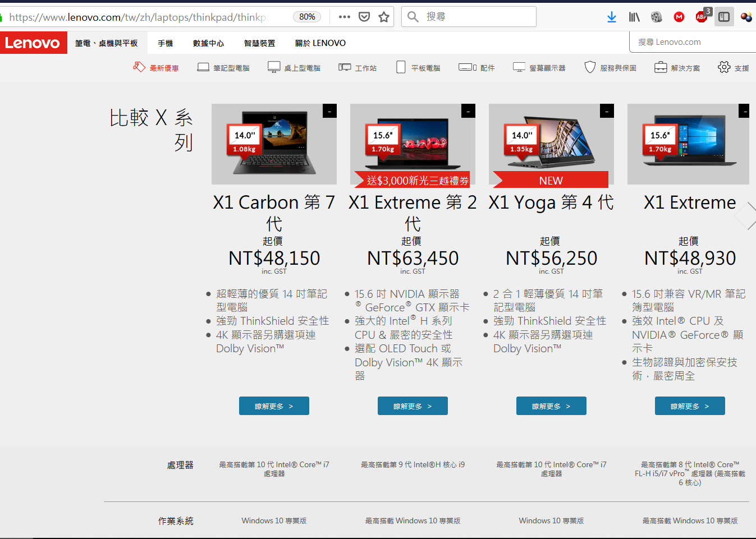This screenshot has height=539, width=756.
Task: Click the NEW ribbon on X1 Yoga
Action: pos(551,180)
